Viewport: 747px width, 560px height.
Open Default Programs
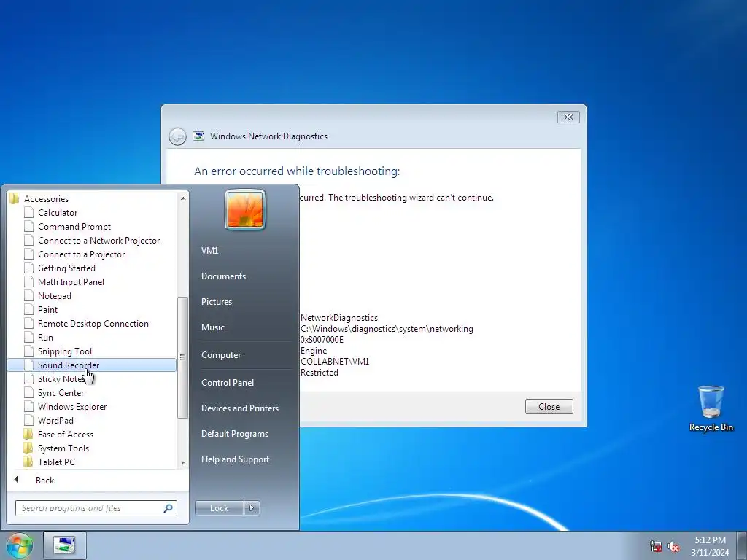pos(235,434)
